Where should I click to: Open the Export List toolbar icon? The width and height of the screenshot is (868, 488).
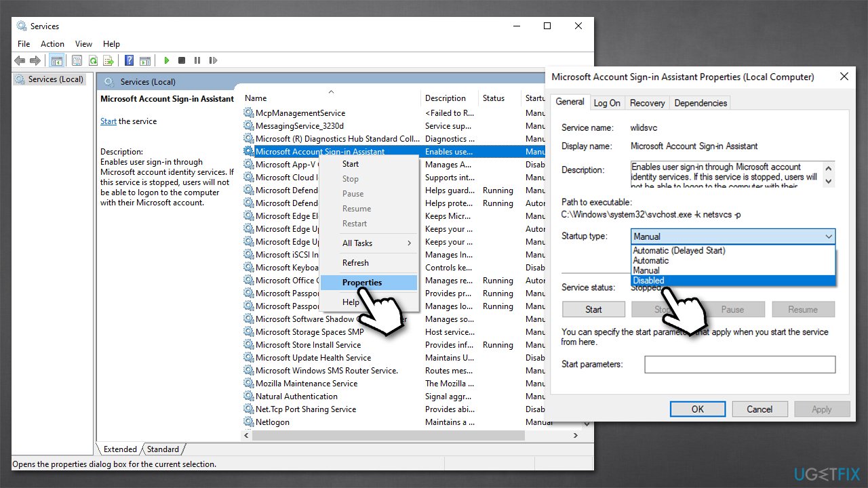(108, 60)
